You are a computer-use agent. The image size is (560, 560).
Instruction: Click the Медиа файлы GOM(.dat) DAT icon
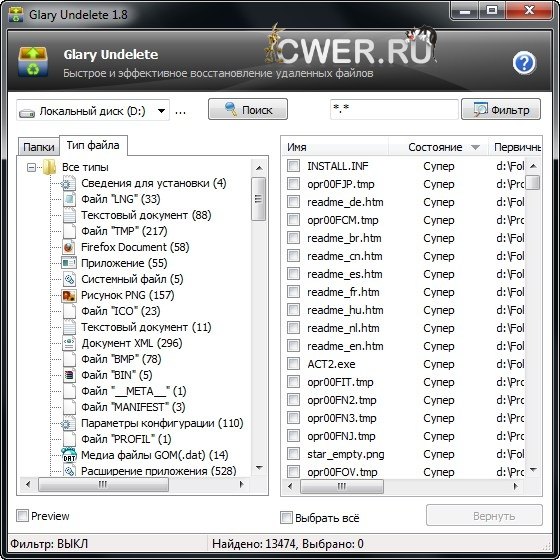click(69, 455)
